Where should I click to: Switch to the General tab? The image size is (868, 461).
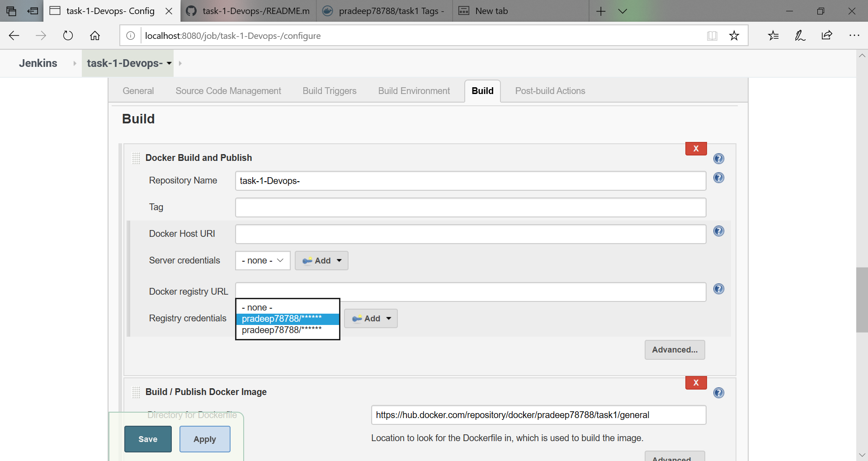[138, 91]
